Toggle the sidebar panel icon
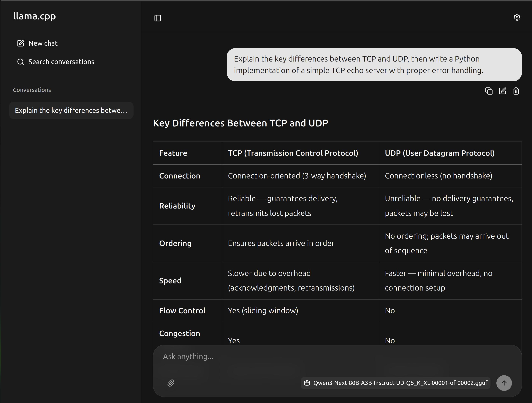The width and height of the screenshot is (532, 403). [158, 18]
